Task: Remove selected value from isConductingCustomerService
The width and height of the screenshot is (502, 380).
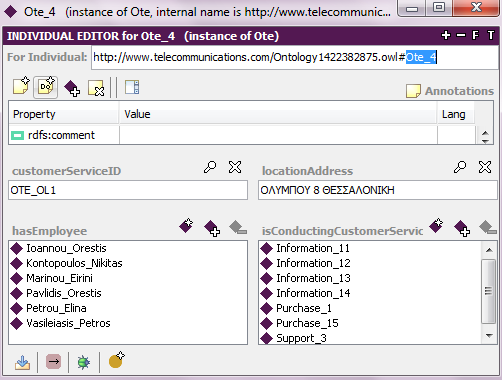Action: click(x=488, y=227)
